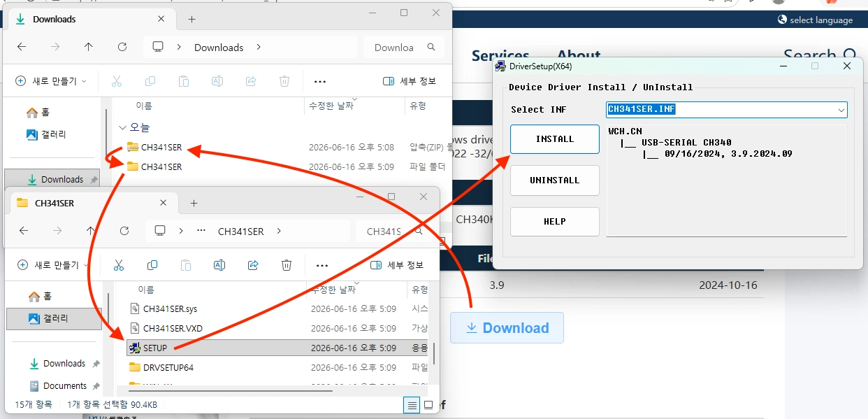Refresh the CH341SER folder view
Image resolution: width=868 pixels, height=419 pixels.
[124, 231]
